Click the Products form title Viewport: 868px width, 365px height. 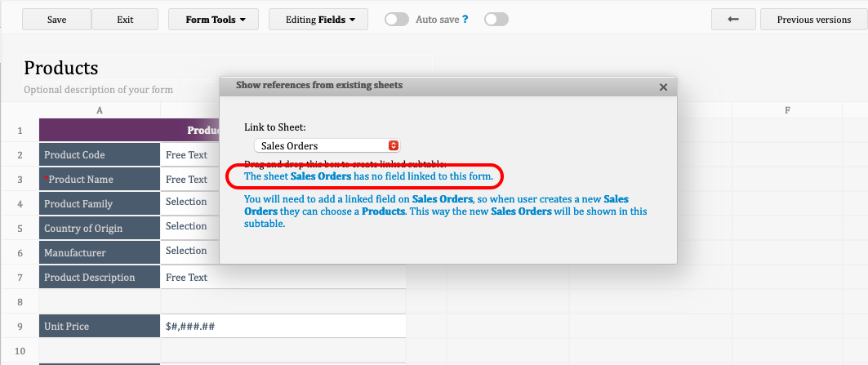point(61,68)
